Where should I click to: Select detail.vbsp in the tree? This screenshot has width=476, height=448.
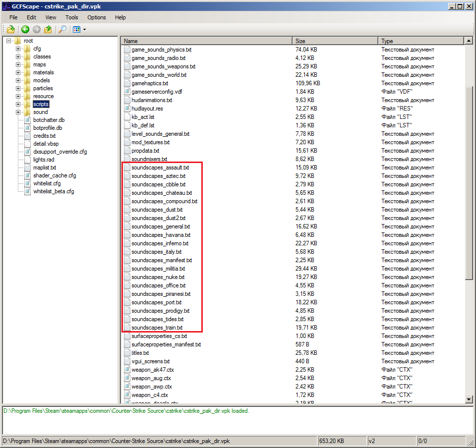[46, 144]
